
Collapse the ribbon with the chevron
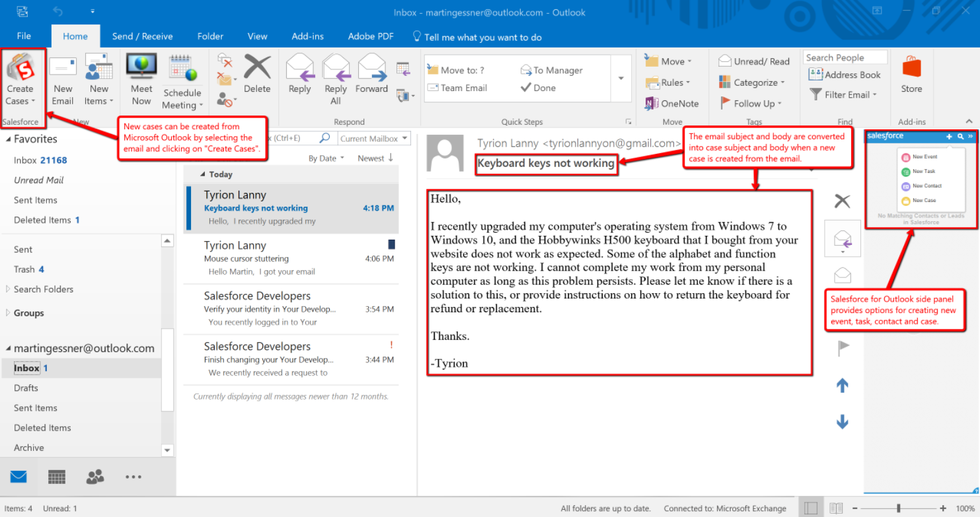(x=969, y=121)
